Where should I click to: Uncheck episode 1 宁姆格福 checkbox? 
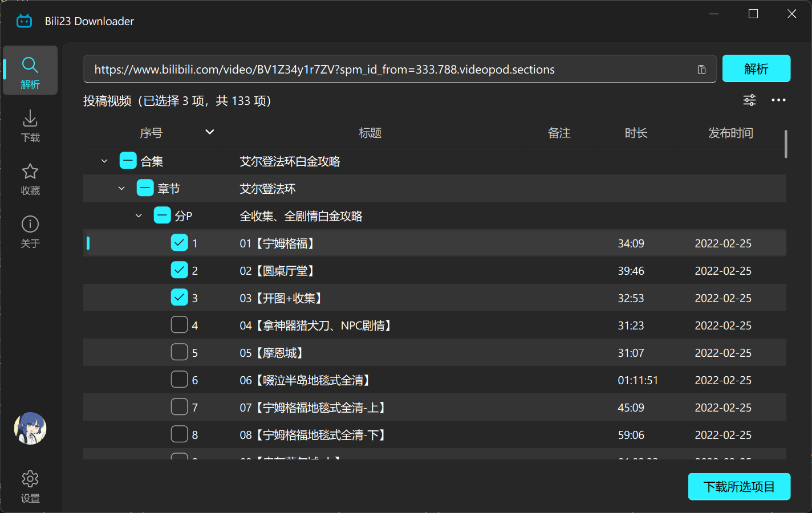pyautogui.click(x=180, y=243)
